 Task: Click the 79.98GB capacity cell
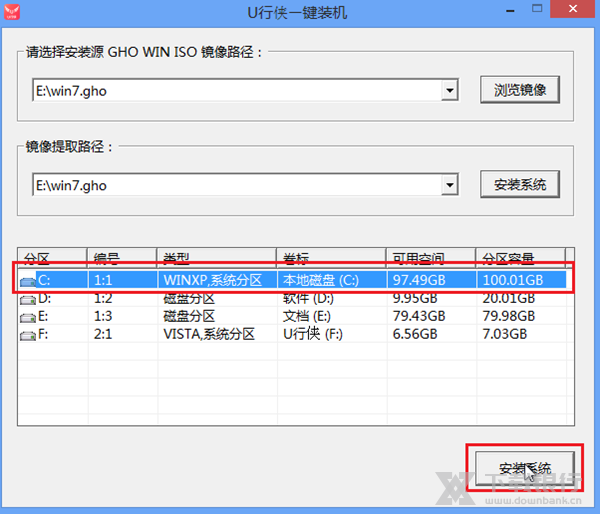(x=522, y=316)
